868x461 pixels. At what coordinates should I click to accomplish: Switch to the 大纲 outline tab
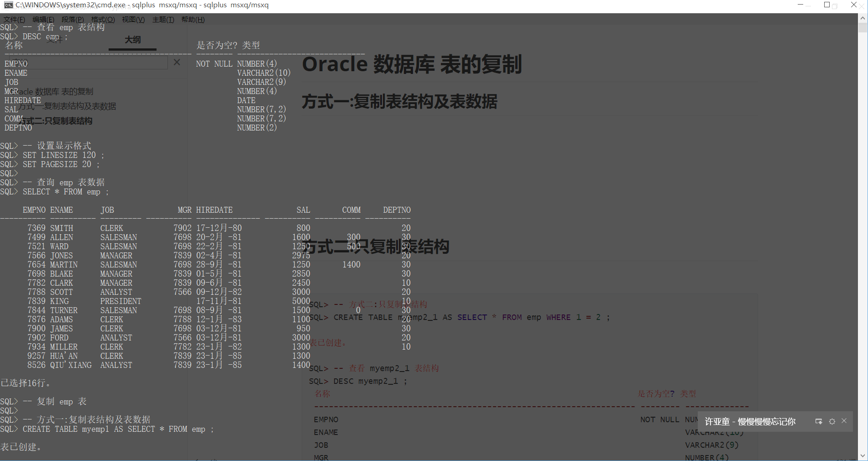(132, 40)
